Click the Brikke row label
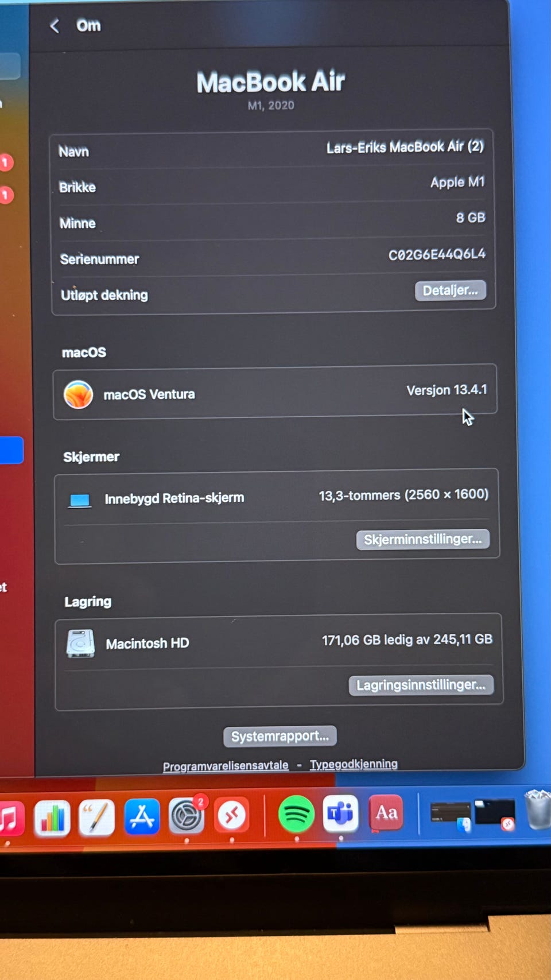551x980 pixels. point(77,188)
